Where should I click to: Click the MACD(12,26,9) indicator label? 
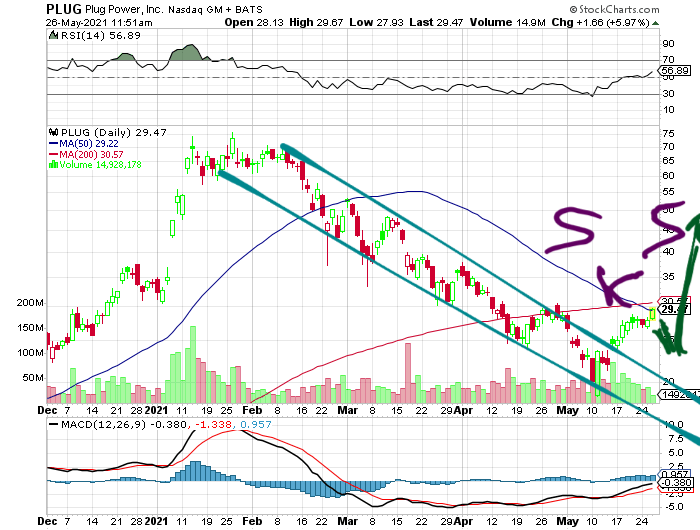103,424
